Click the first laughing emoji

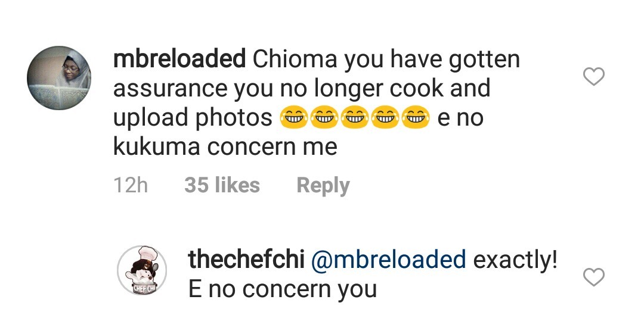click(292, 118)
